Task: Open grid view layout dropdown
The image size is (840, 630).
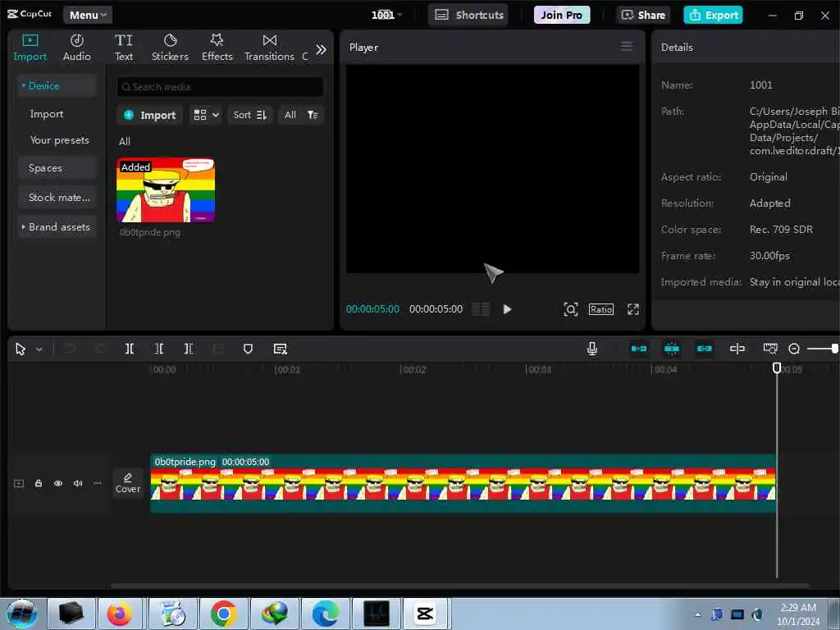Action: point(206,115)
